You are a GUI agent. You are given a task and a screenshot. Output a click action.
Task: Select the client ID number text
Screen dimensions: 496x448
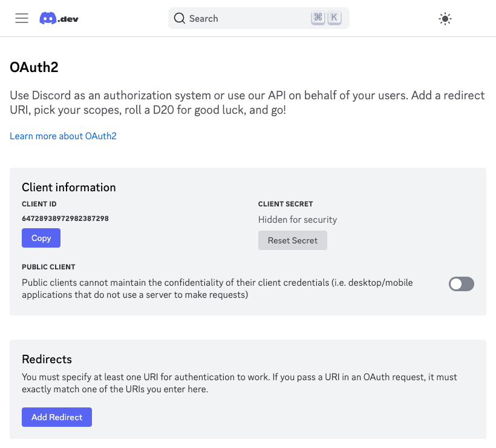click(x=65, y=219)
